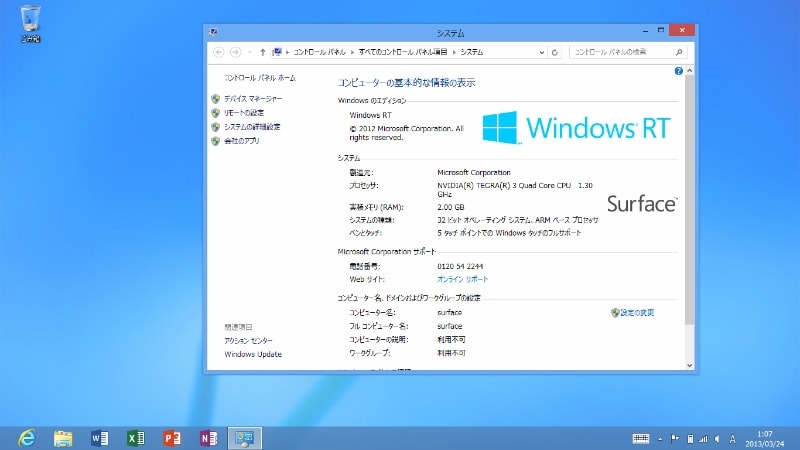Open the touch keyboard from the taskbar
Screen dimensions: 800x450
point(641,438)
